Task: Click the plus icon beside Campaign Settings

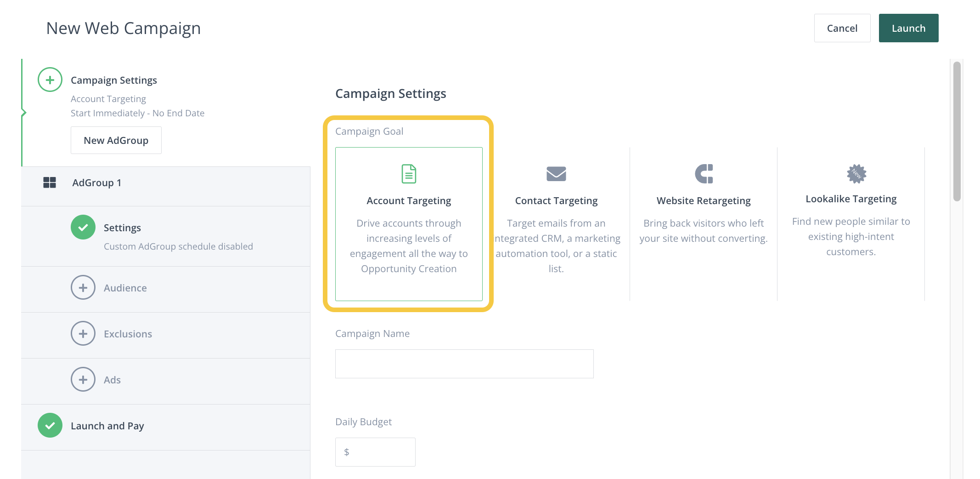Action: click(49, 80)
